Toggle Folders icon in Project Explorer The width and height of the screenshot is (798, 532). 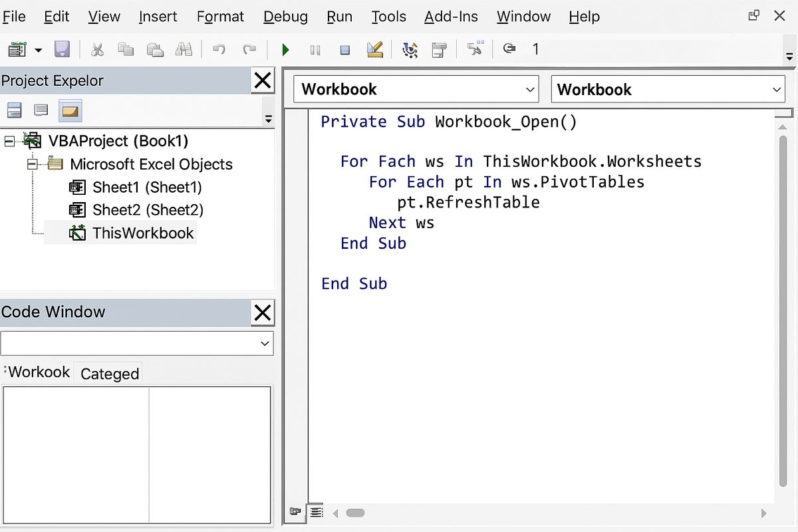[70, 110]
